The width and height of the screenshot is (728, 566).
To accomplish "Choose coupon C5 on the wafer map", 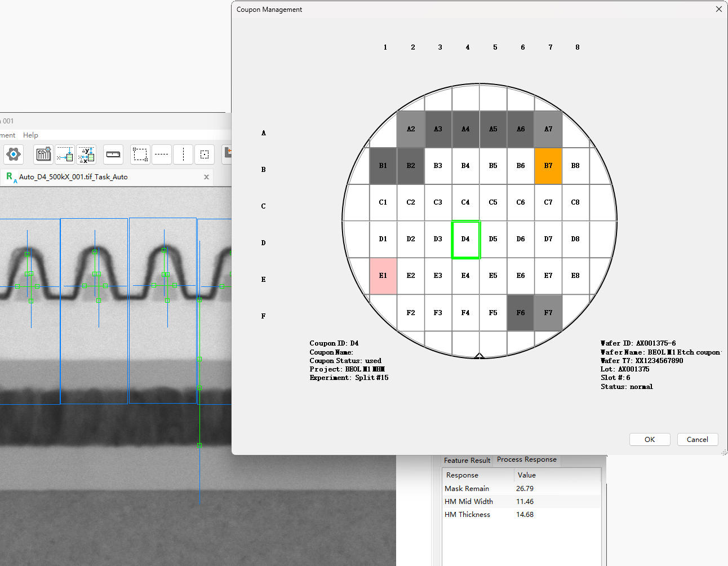I will tap(493, 202).
